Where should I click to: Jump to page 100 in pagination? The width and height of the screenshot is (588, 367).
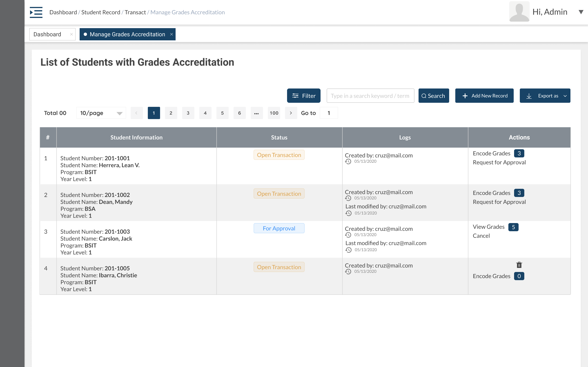coord(274,113)
